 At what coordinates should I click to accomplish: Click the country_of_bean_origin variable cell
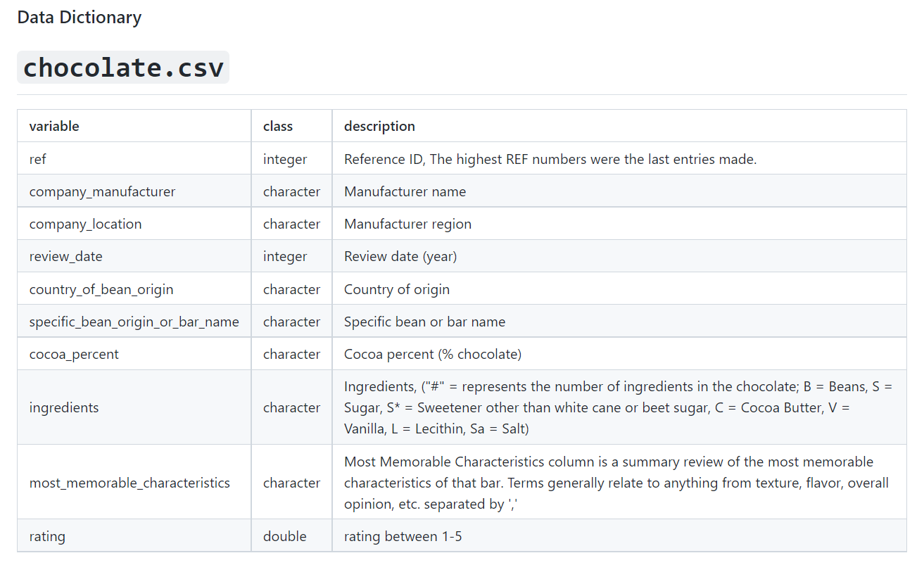(x=101, y=289)
